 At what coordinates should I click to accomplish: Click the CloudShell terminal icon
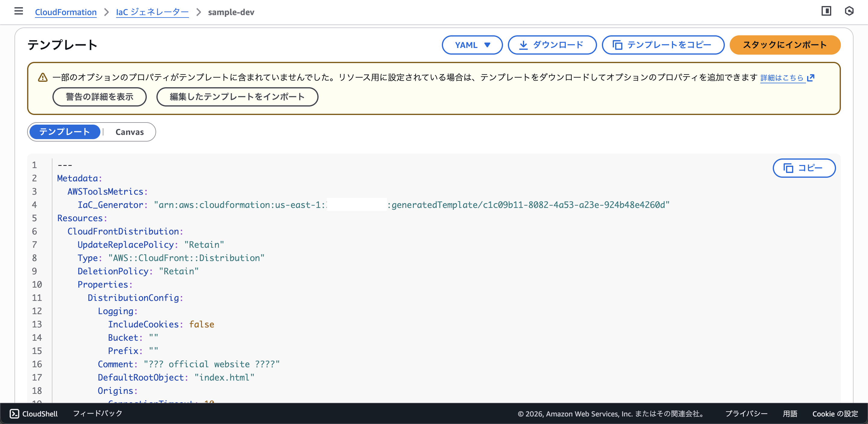click(14, 413)
